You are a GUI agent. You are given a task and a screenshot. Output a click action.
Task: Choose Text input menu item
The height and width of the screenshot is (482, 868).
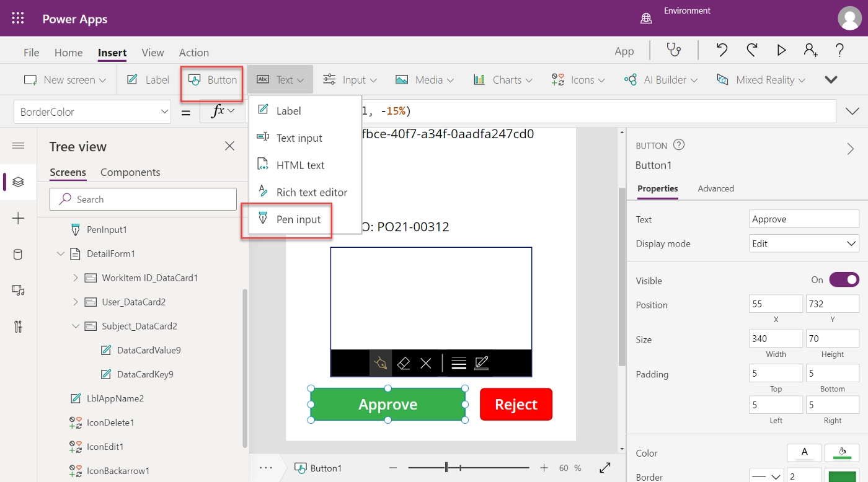click(305, 138)
